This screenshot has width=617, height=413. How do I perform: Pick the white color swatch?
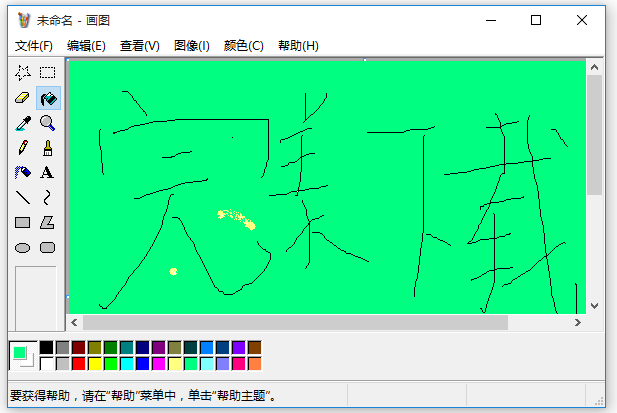tap(46, 364)
